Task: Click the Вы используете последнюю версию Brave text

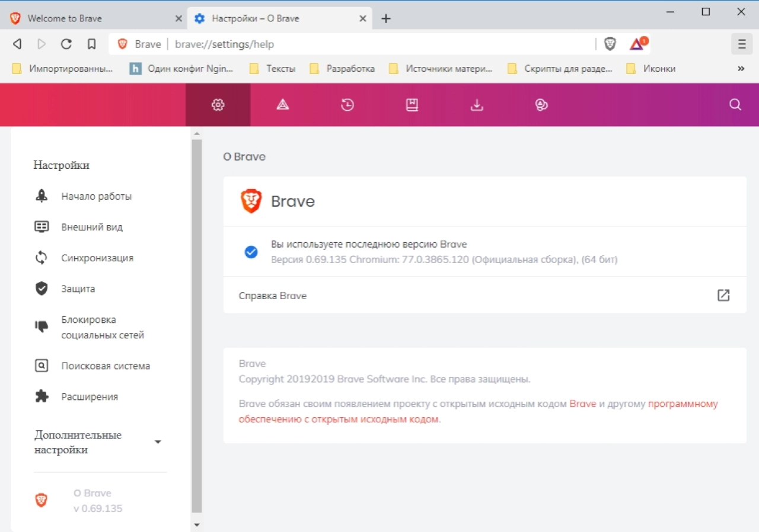Action: point(369,244)
